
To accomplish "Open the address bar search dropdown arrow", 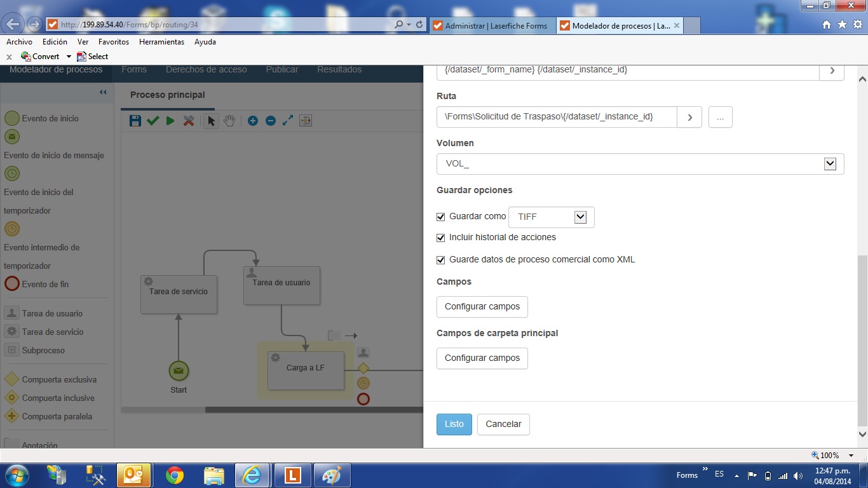I will point(409,25).
